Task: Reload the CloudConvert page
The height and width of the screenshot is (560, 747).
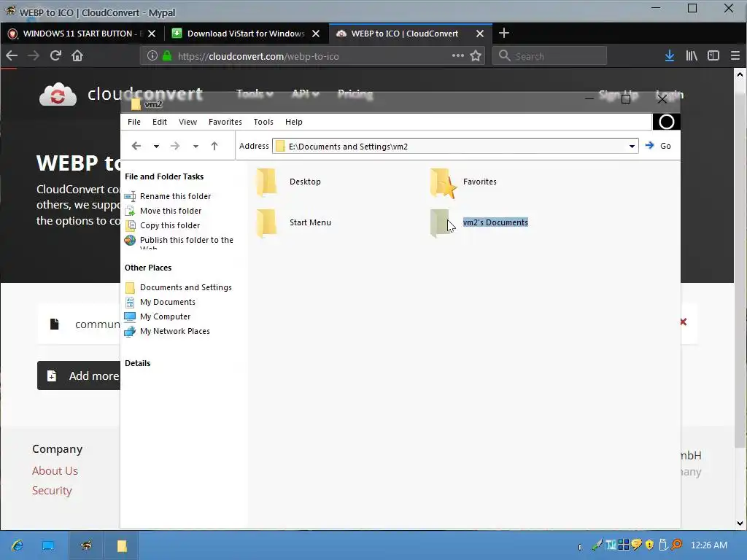Action: (x=55, y=55)
